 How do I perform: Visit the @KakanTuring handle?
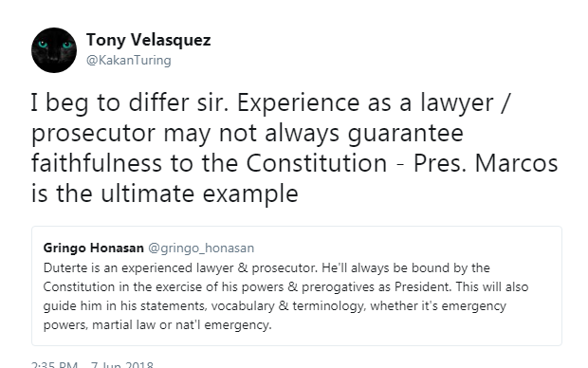[x=129, y=60]
